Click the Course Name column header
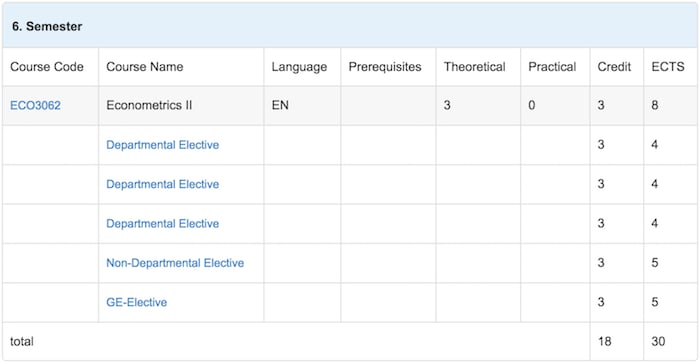Viewport: 700px width, 363px height. 145,67
